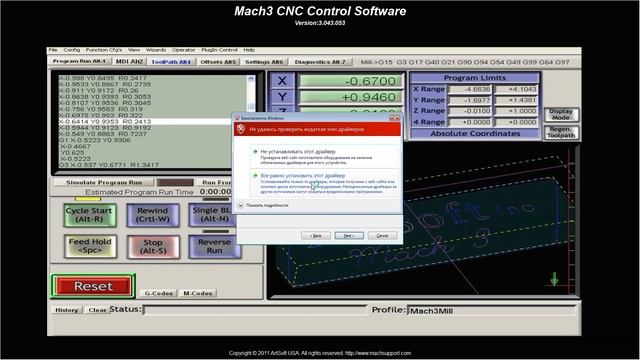Click the Y DRO value +0.9460
This screenshot has width=640, height=360.
pyautogui.click(x=351, y=97)
